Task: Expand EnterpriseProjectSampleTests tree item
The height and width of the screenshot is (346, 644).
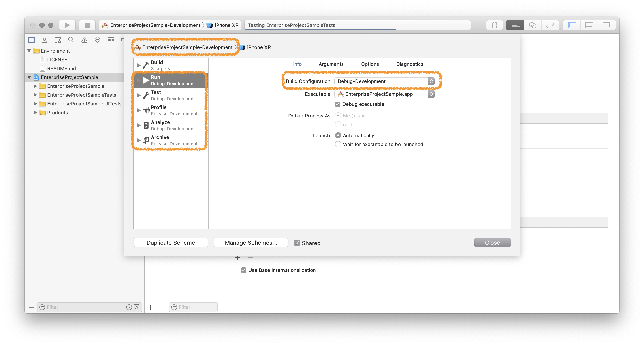Action: (x=36, y=95)
